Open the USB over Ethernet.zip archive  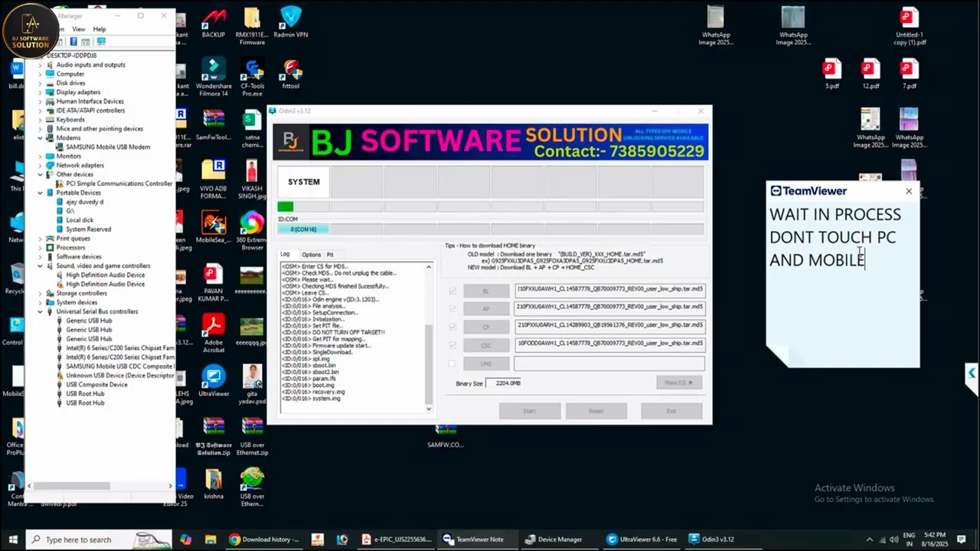[x=252, y=437]
